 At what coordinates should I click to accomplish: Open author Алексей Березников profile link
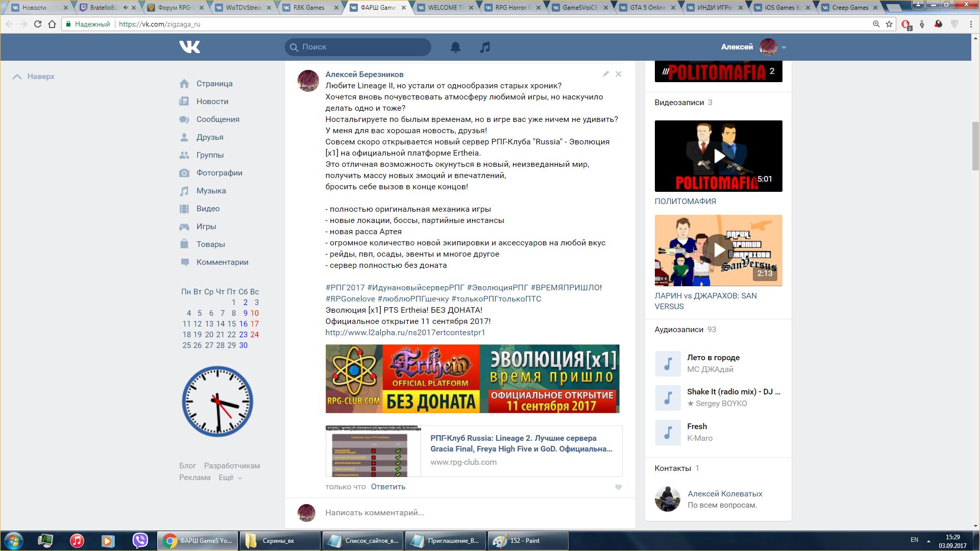click(364, 74)
